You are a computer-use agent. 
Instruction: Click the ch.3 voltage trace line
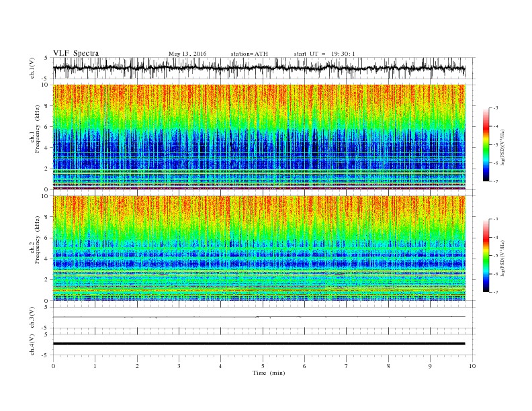259,317
